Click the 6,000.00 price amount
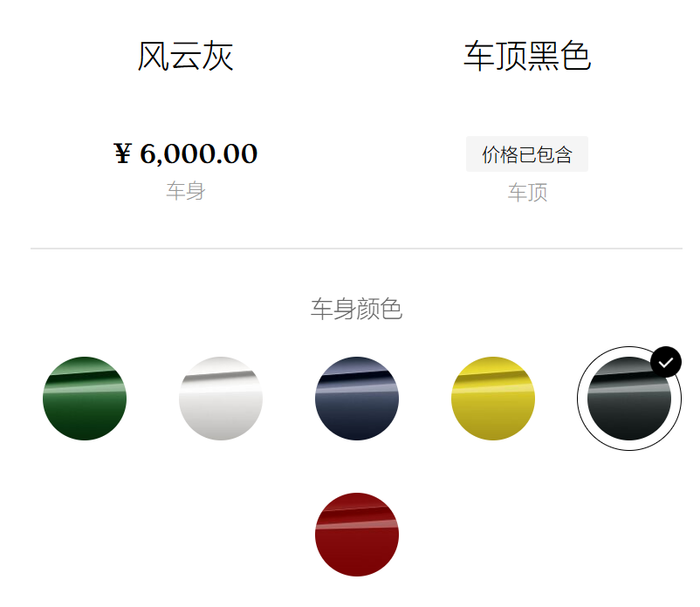Image resolution: width=700 pixels, height=607 pixels. tap(199, 153)
